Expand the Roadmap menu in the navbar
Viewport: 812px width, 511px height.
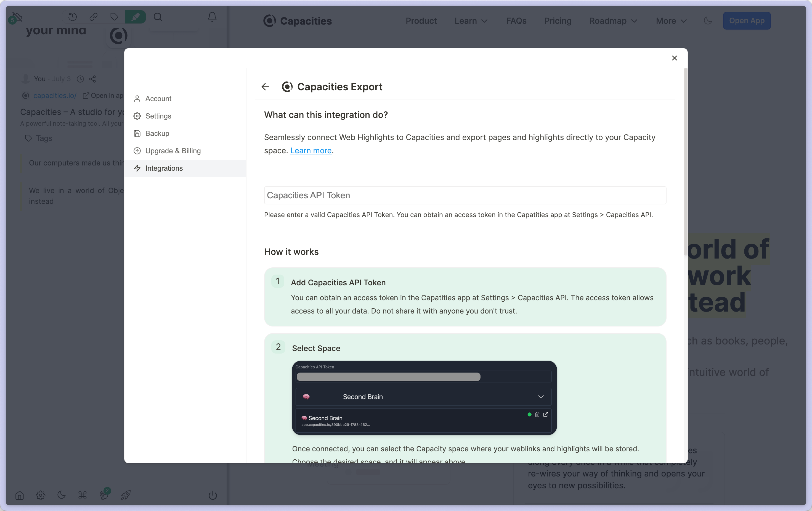[x=613, y=21]
